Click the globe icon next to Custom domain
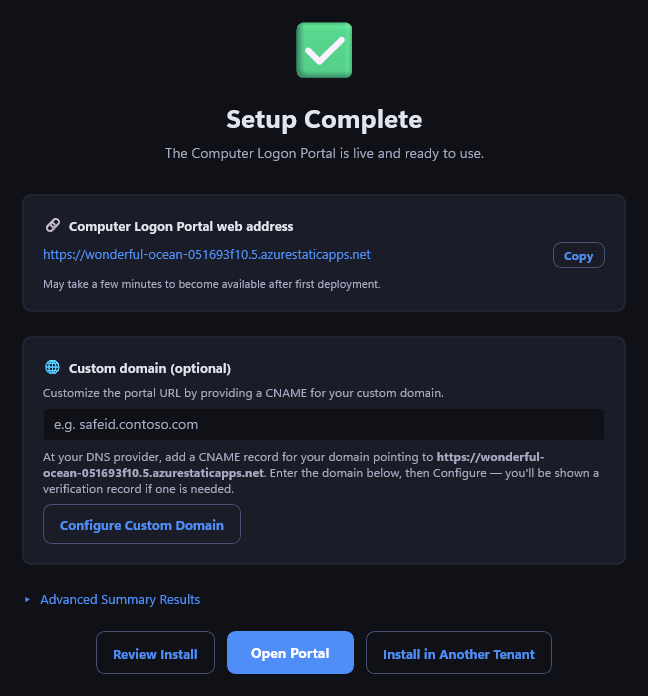Screen dimensions: 648x696 (x=52, y=368)
